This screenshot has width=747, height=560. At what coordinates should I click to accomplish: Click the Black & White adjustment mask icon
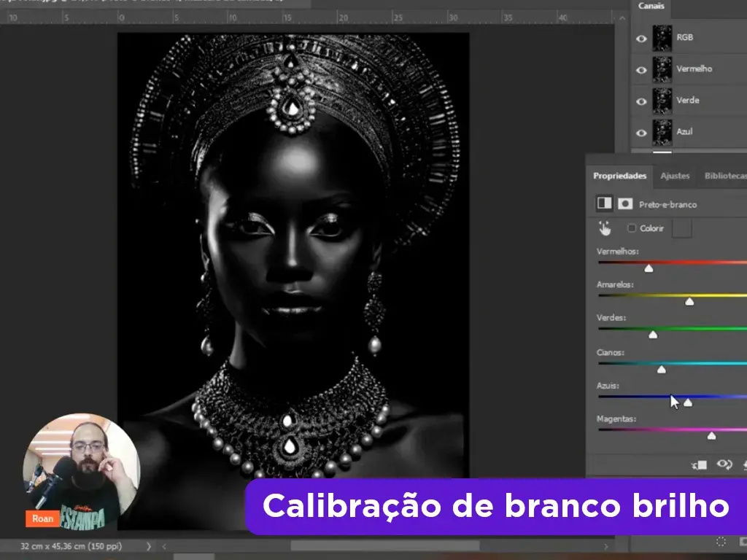click(624, 204)
